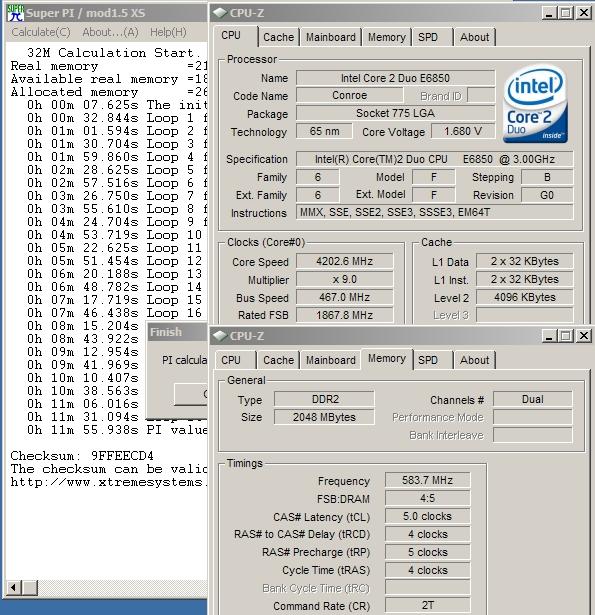Image resolution: width=595 pixels, height=615 pixels.
Task: Click Level 2 value '4096 KBytes'
Action: pos(525,297)
